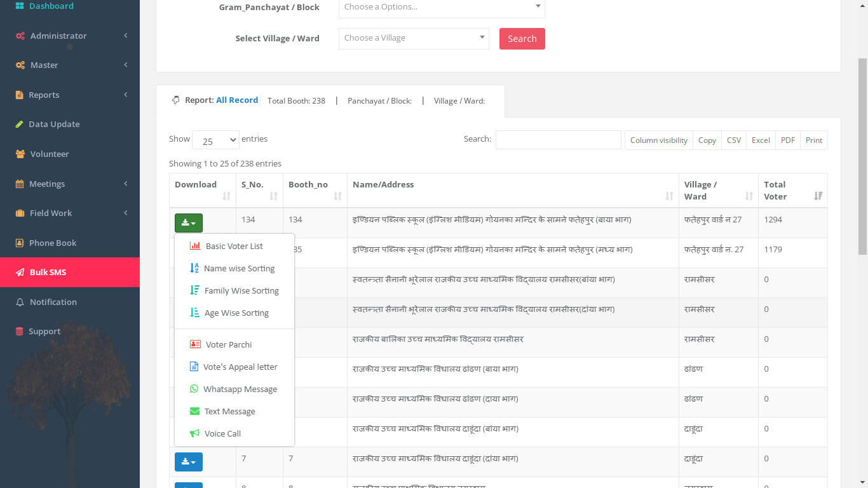
Task: Click the Voice Call megaphone icon
Action: [195, 433]
